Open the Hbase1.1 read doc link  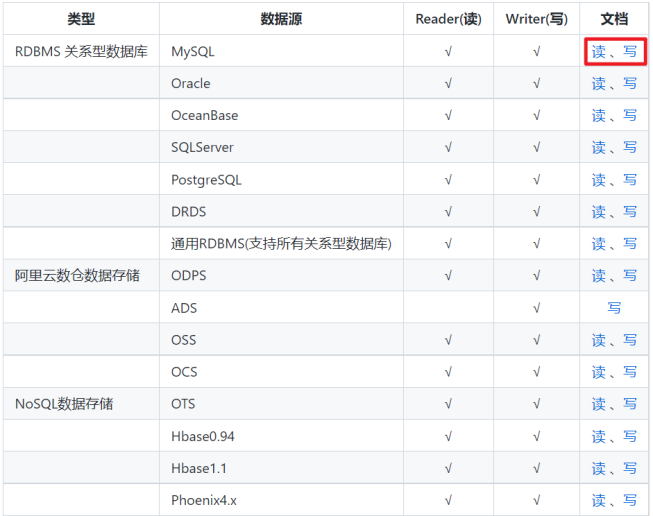click(x=599, y=469)
